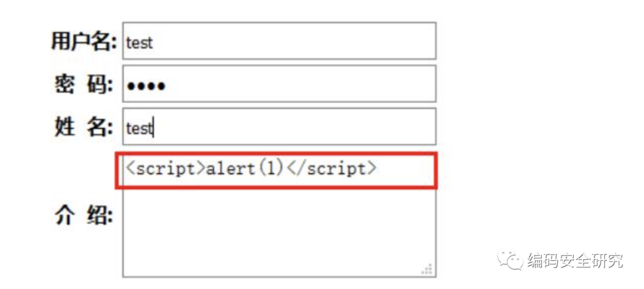
Task: Click the 用户名 label
Action: click(x=84, y=42)
